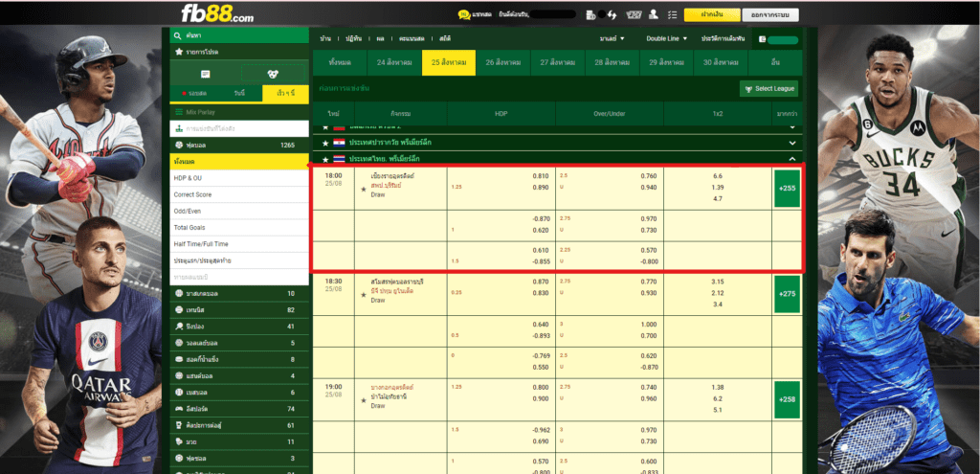Expand +275 more markets for 18:30 match

pos(787,293)
